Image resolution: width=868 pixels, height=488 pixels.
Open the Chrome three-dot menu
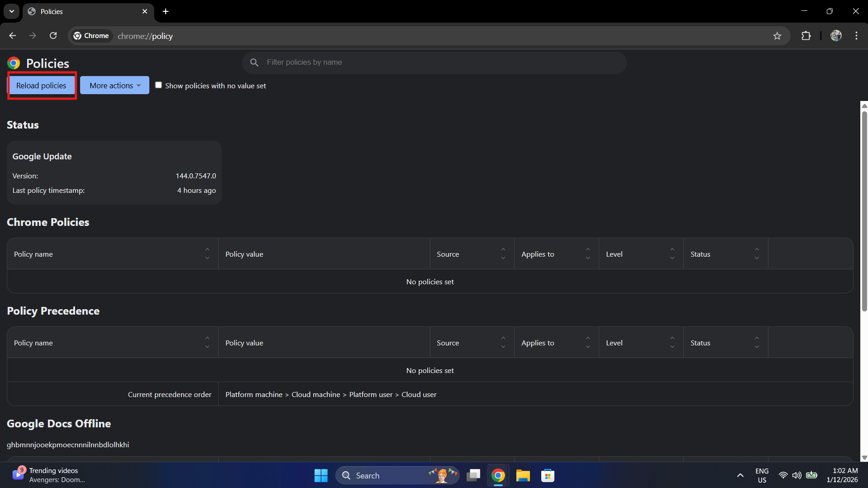tap(856, 36)
